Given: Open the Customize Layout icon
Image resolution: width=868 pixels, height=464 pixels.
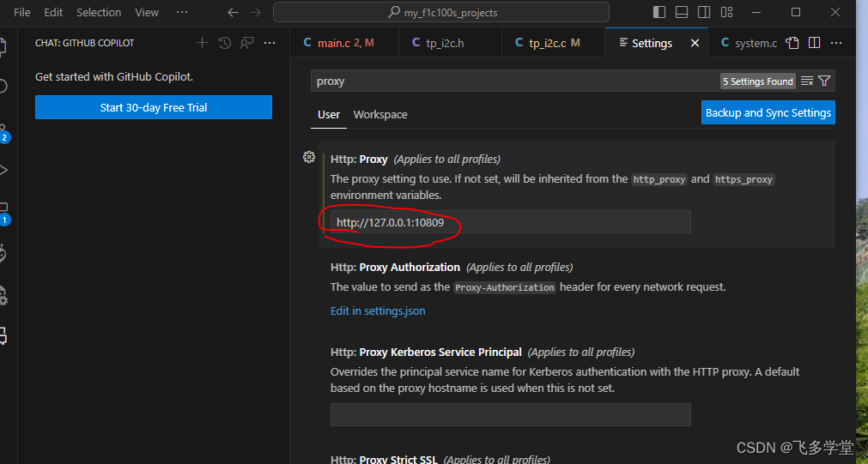Looking at the screenshot, I should click(727, 12).
